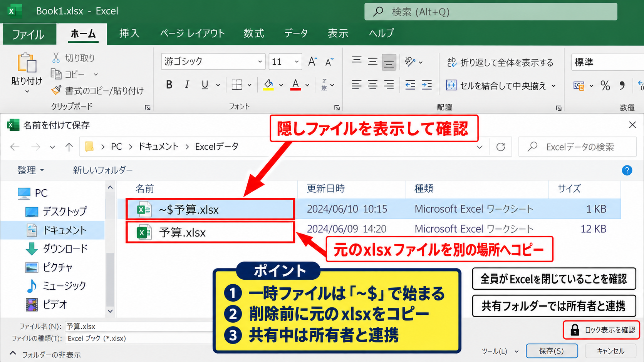Open the address bar history dropdown
The width and height of the screenshot is (644, 362).
click(x=480, y=147)
